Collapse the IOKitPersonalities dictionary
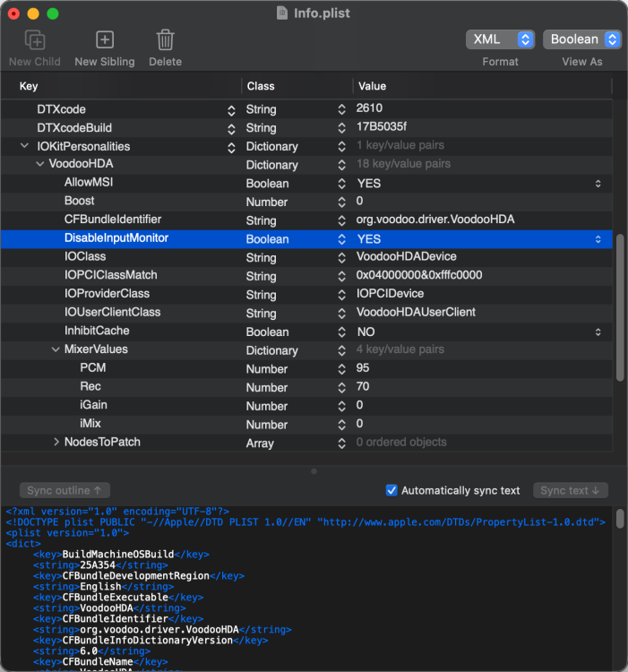The width and height of the screenshot is (628, 672). point(25,146)
